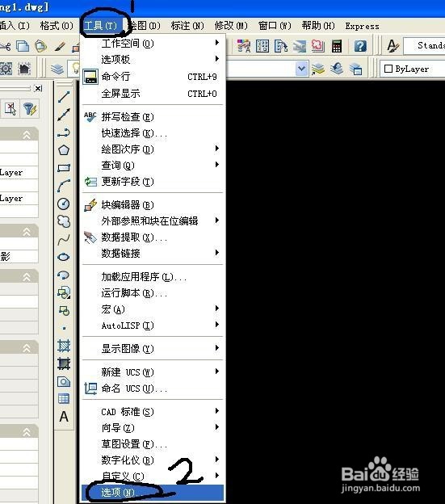Click the Sheet Set Manager icon
Viewport: 445px width, 504px height.
[281, 46]
